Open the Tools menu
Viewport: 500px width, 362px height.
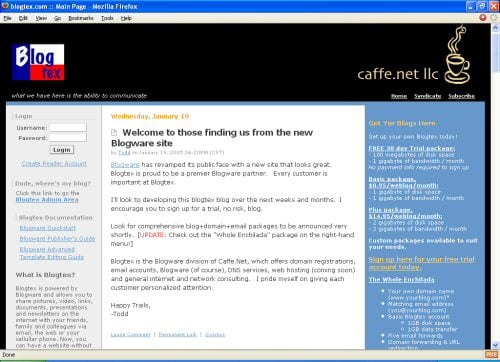coord(107,18)
